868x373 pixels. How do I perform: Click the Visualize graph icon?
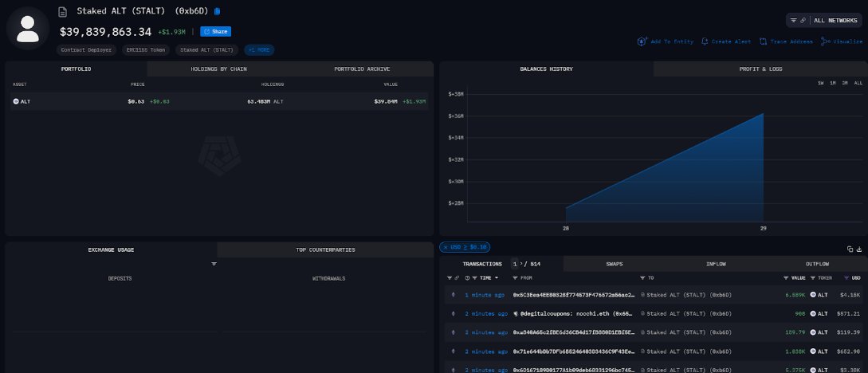coord(826,41)
